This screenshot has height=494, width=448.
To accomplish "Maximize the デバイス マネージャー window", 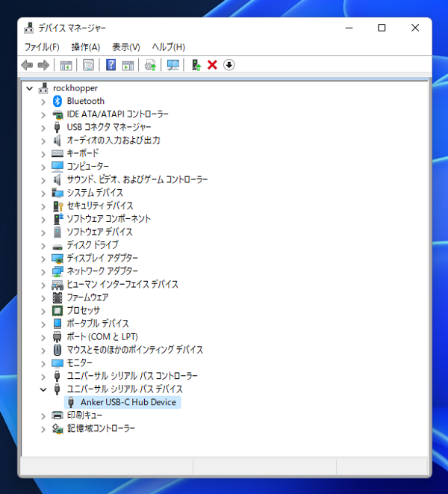I will 382,28.
